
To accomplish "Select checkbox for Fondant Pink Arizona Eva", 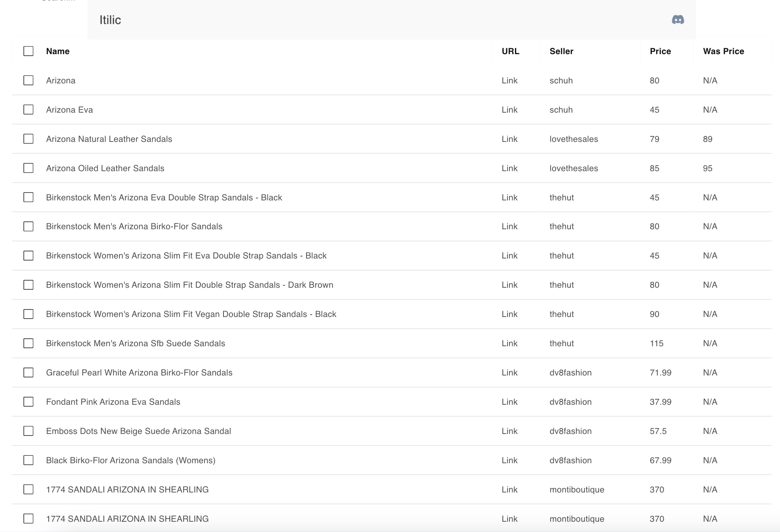I will (x=28, y=402).
